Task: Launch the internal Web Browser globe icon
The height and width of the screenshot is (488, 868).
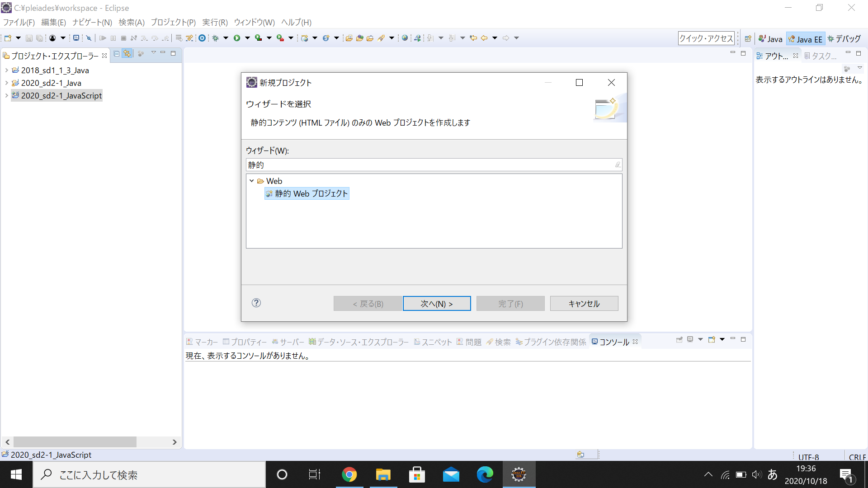Action: 404,38
